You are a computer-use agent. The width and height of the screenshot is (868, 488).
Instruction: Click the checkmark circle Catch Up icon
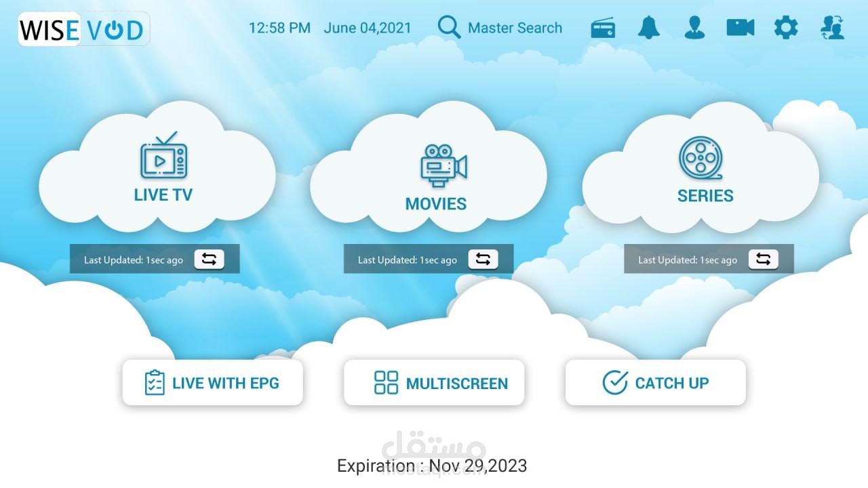click(615, 382)
